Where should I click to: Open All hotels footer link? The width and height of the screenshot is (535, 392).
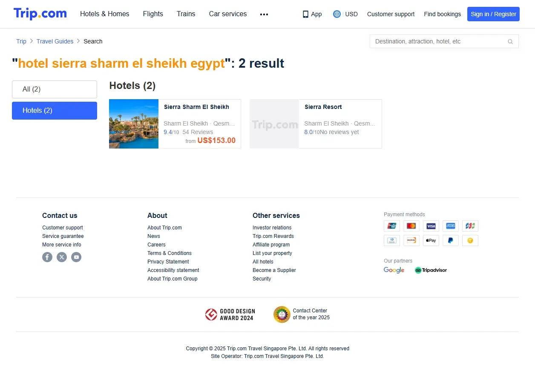263,262
